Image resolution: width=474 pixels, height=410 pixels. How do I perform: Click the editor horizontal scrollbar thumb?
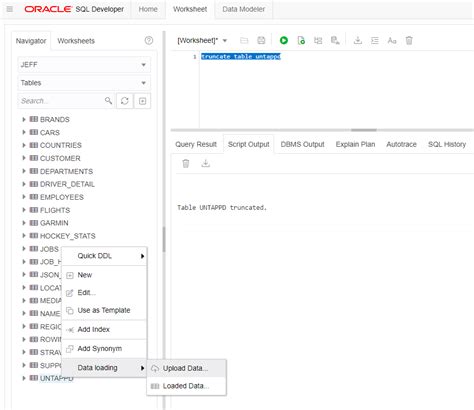364,130
